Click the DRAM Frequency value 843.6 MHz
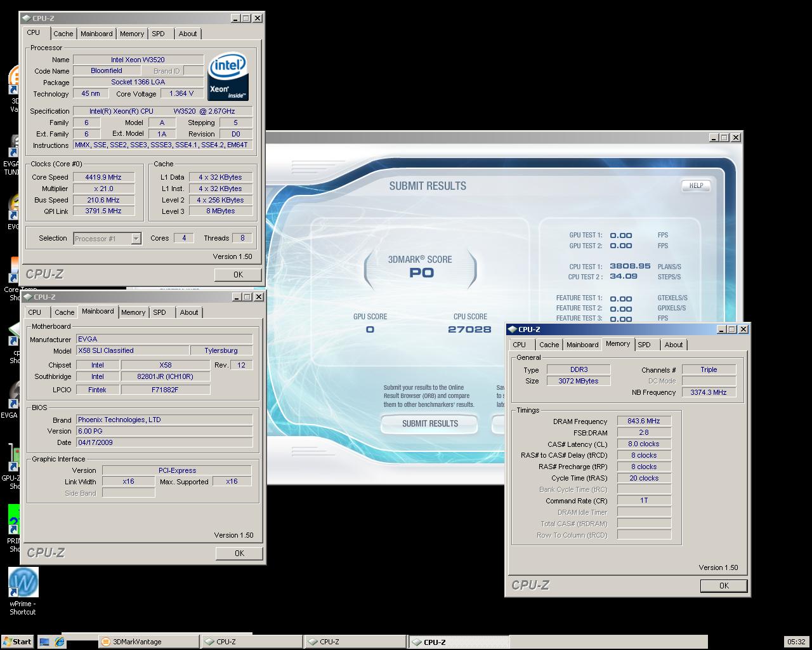The height and width of the screenshot is (650, 812). [x=644, y=421]
